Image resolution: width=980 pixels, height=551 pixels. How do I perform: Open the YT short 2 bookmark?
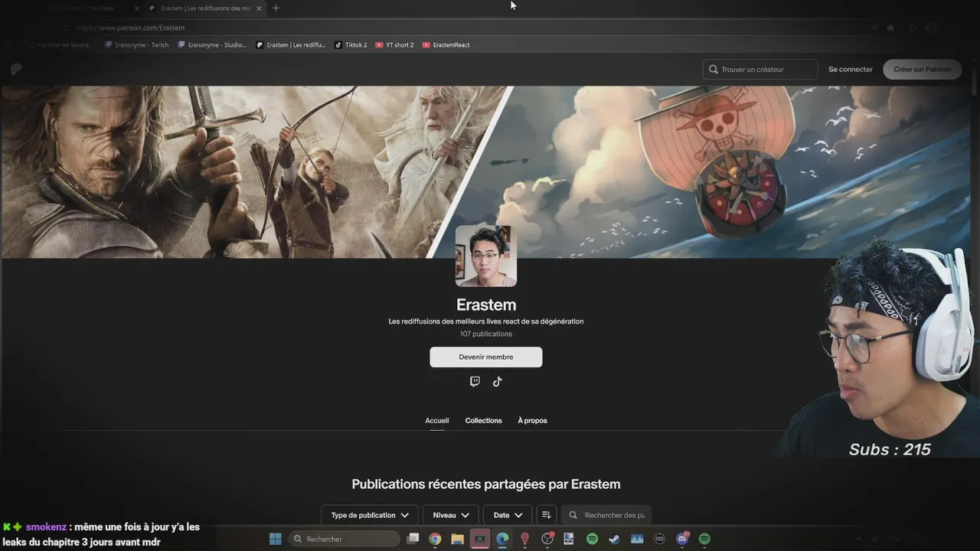click(394, 45)
